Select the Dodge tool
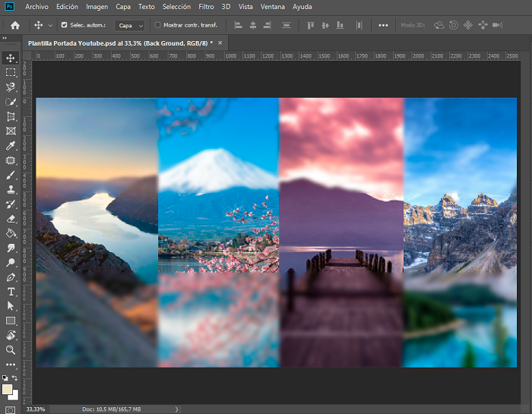 pos(11,262)
